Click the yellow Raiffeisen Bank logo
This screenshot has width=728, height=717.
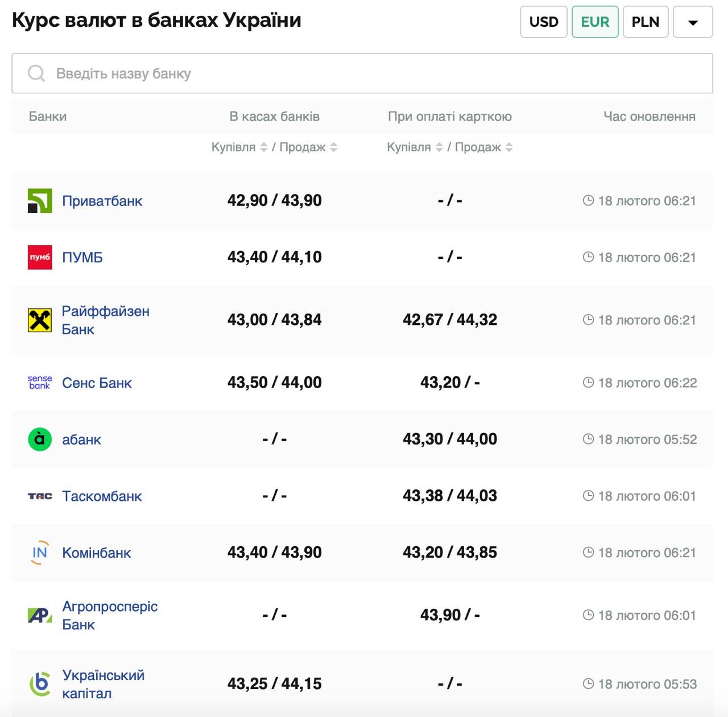pyautogui.click(x=40, y=320)
